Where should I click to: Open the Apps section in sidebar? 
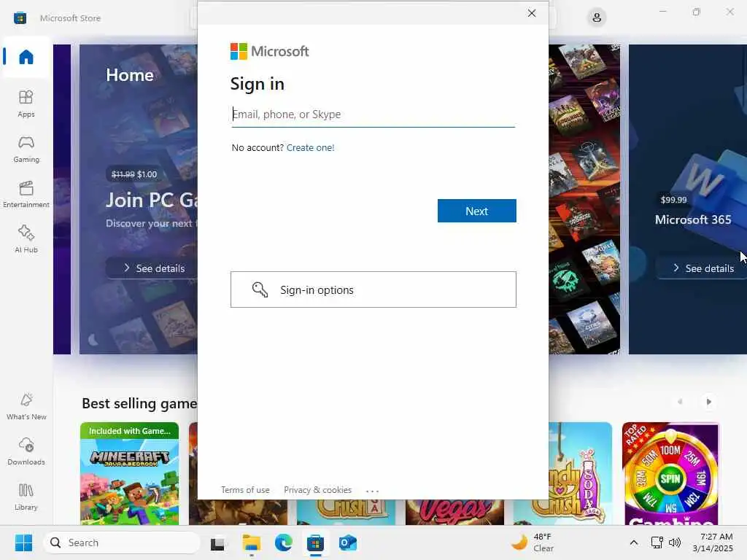(x=26, y=104)
